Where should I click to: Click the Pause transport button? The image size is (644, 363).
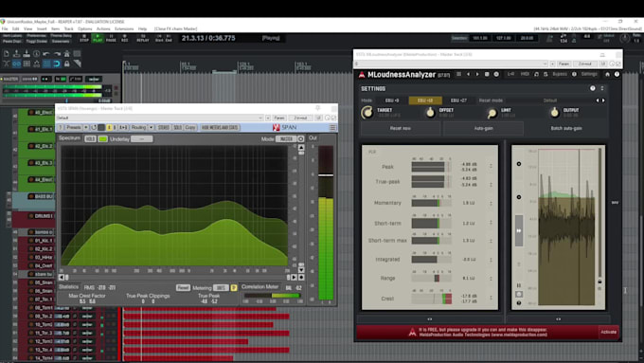111,38
